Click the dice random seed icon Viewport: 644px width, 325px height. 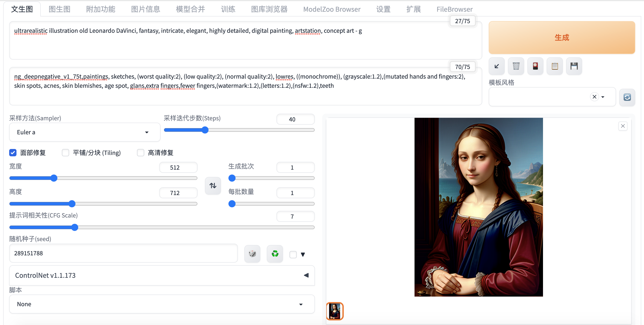(252, 254)
